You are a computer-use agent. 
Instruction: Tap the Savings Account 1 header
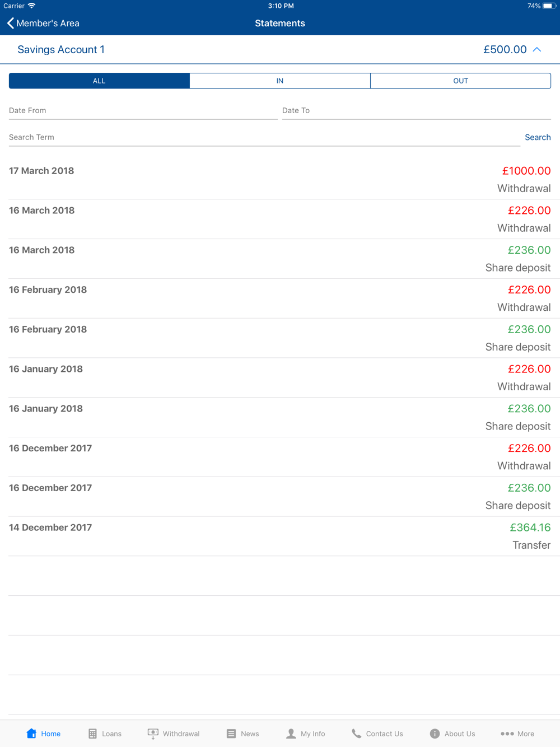(x=280, y=50)
